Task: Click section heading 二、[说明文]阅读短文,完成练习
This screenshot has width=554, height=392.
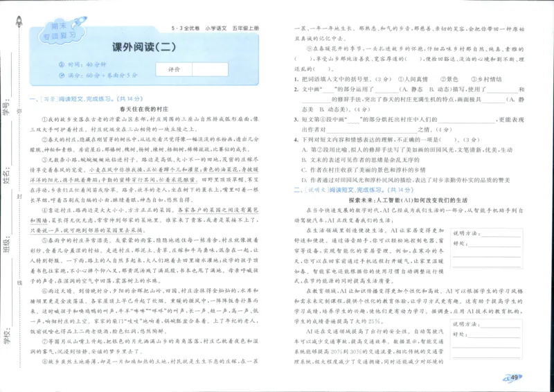Action: point(353,190)
